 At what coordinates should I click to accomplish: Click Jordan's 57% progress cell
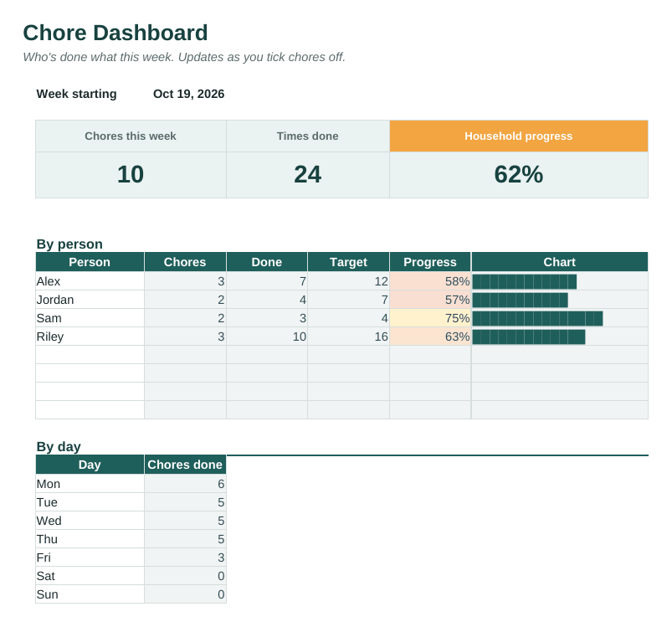(430, 300)
